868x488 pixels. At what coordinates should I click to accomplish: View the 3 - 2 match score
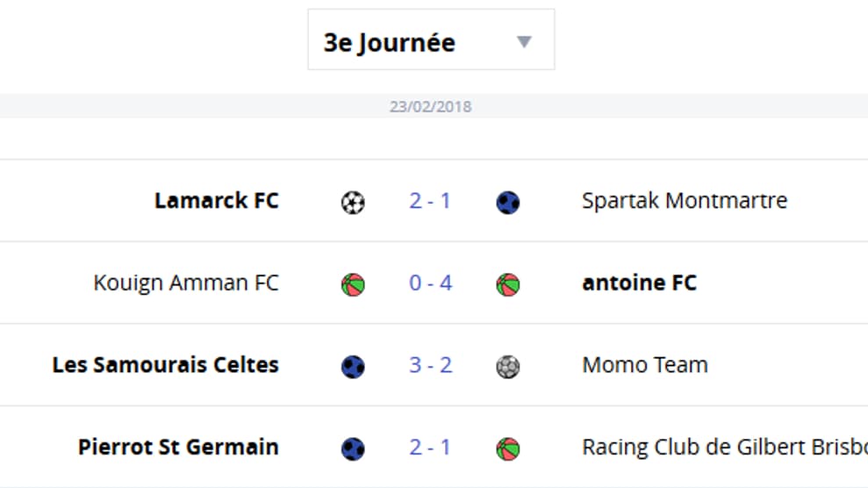(x=431, y=365)
